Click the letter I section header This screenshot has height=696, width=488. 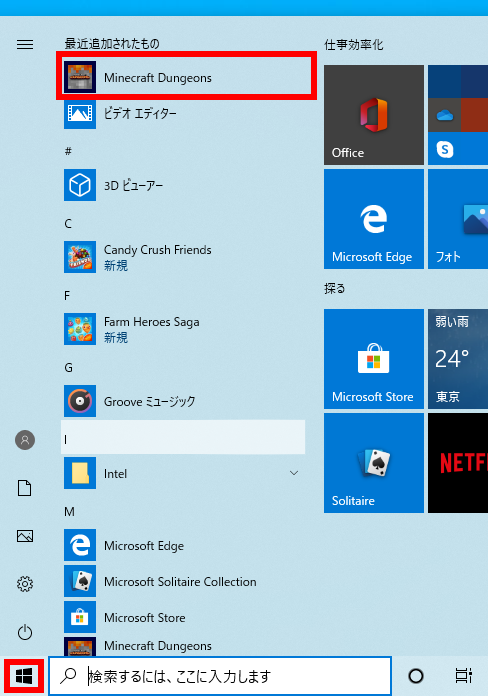183,437
